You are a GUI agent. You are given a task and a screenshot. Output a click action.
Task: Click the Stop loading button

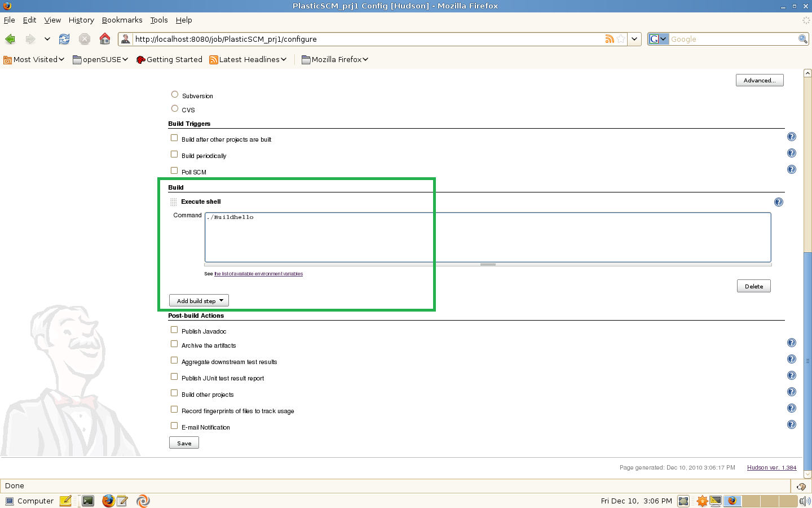point(85,39)
